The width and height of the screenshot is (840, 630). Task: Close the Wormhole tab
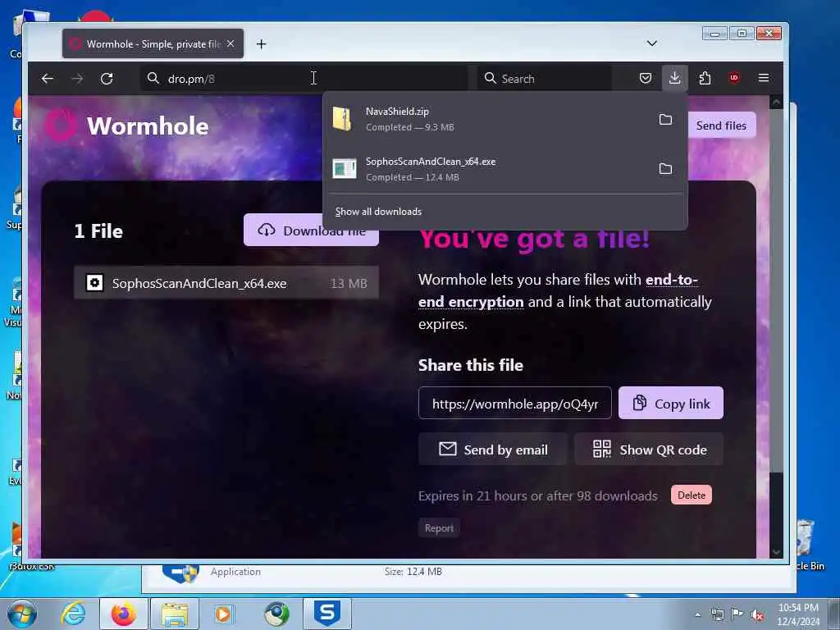click(231, 44)
